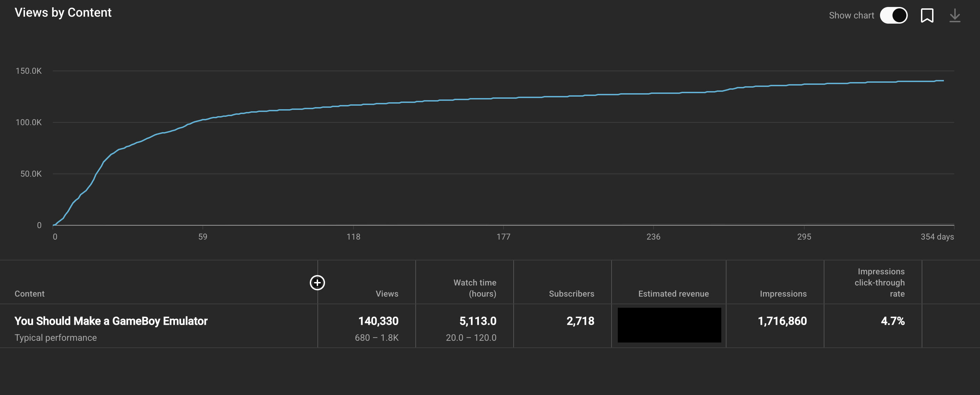This screenshot has height=395, width=980.
Task: Select the Impressions column header
Action: pyautogui.click(x=783, y=293)
